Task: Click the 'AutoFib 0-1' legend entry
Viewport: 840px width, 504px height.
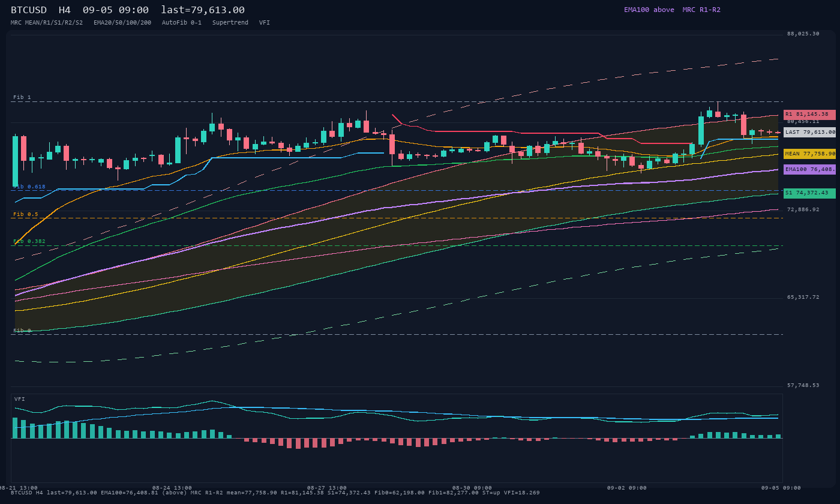Action: click(182, 23)
